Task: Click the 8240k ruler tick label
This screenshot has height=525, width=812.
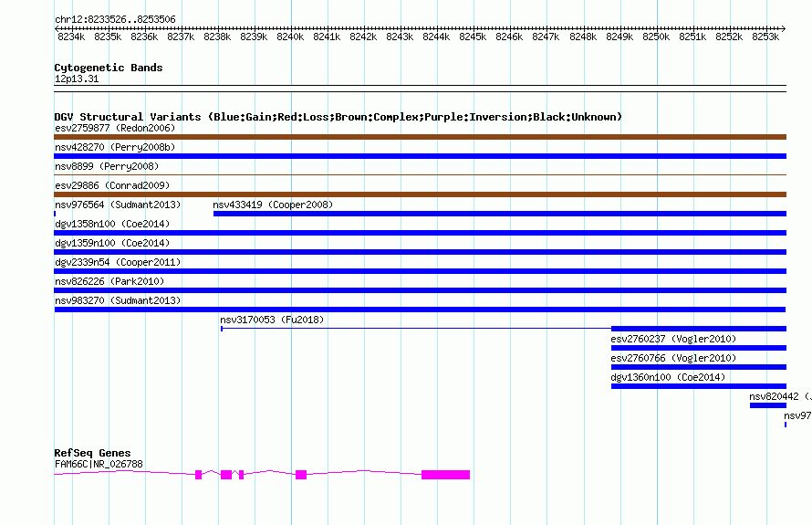Action: tap(290, 37)
